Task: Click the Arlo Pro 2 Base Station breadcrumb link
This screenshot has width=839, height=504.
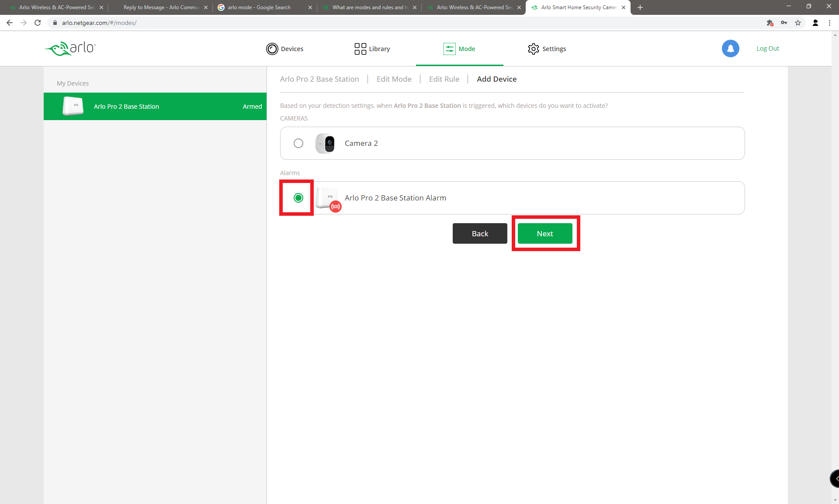Action: click(x=319, y=79)
